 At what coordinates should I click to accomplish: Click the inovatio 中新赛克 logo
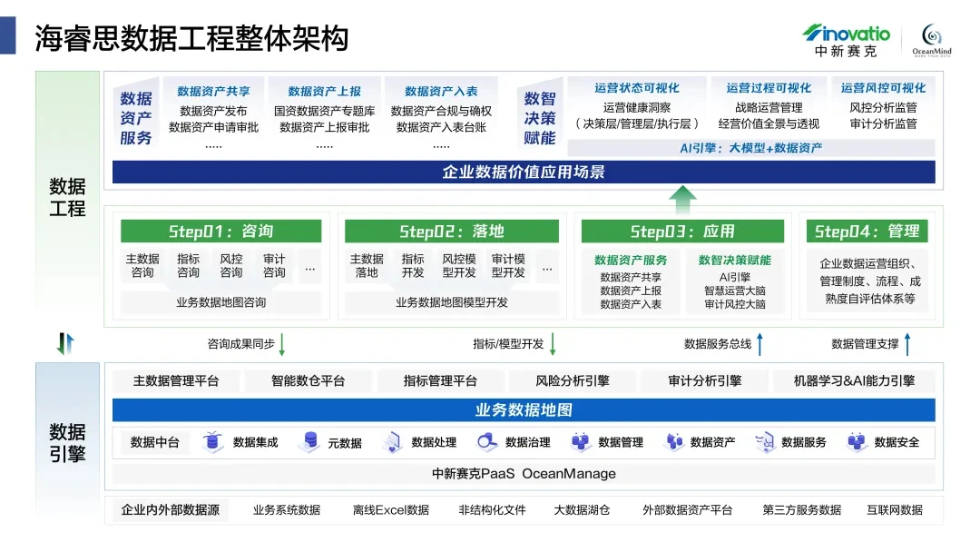[847, 41]
